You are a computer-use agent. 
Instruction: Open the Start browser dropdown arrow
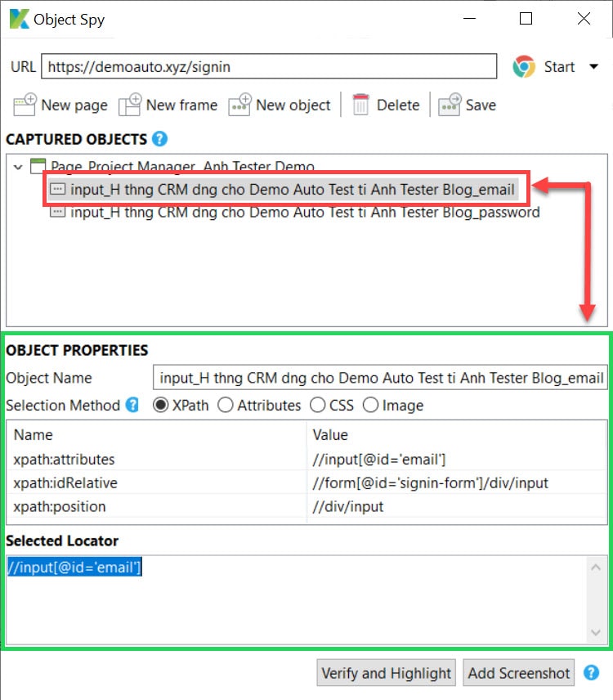click(593, 67)
